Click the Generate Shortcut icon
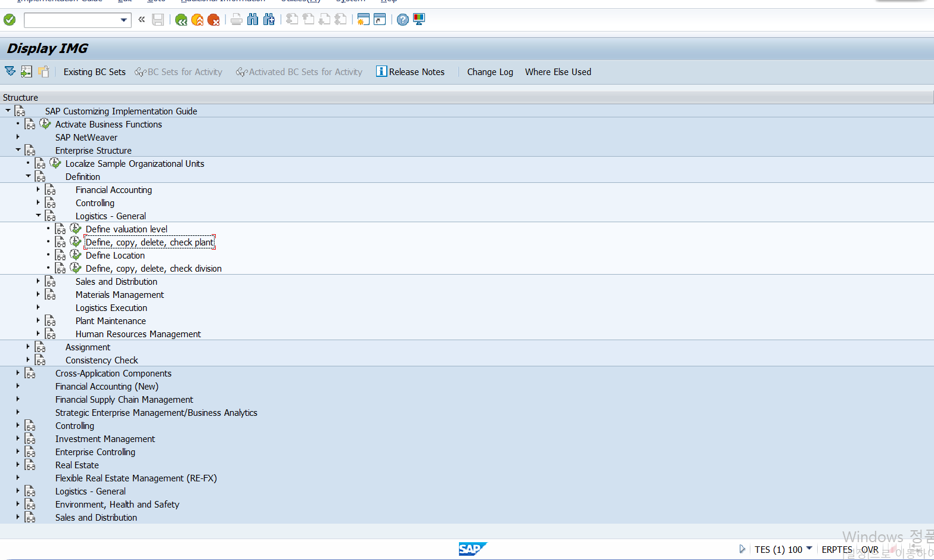 point(380,20)
